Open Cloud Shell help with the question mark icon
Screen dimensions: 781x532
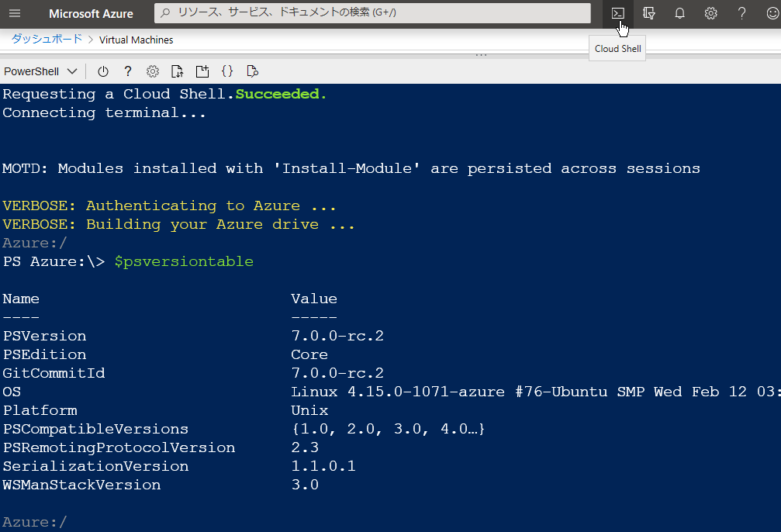(127, 71)
